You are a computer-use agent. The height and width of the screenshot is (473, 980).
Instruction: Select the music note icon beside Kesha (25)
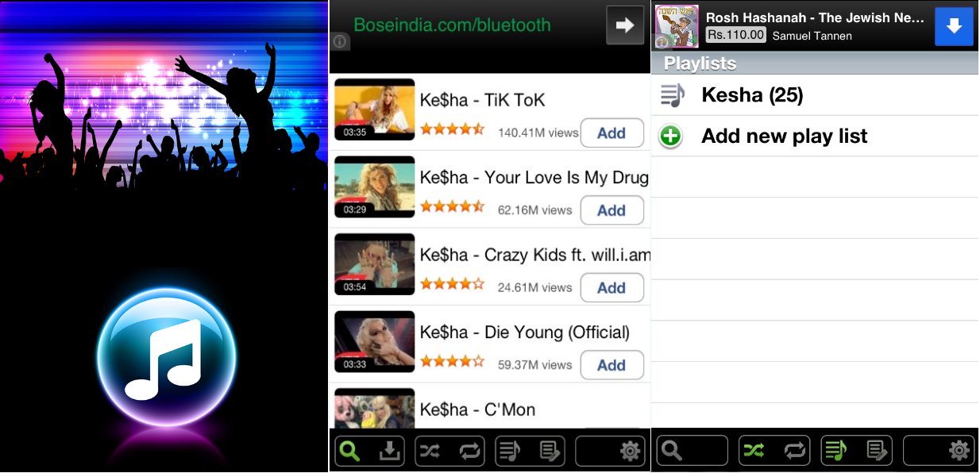(672, 95)
